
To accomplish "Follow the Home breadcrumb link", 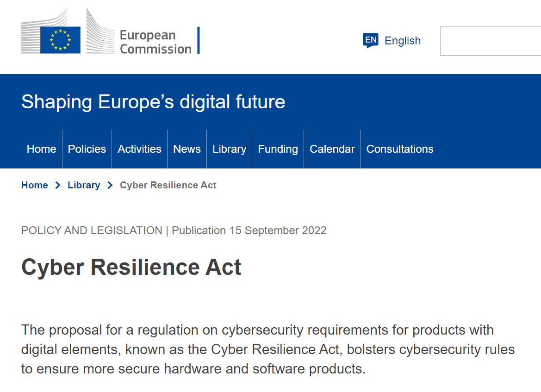I will pyautogui.click(x=35, y=185).
